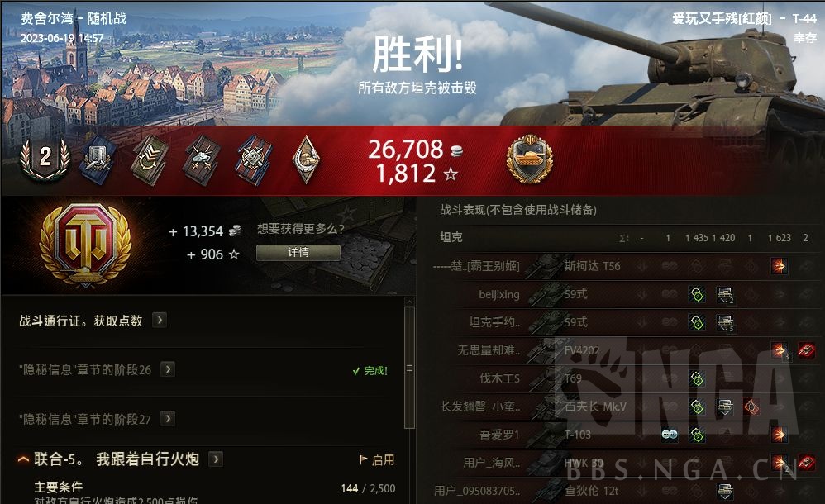Sort by the 坦克 column header
Screen dimensions: 825x504
pos(451,237)
